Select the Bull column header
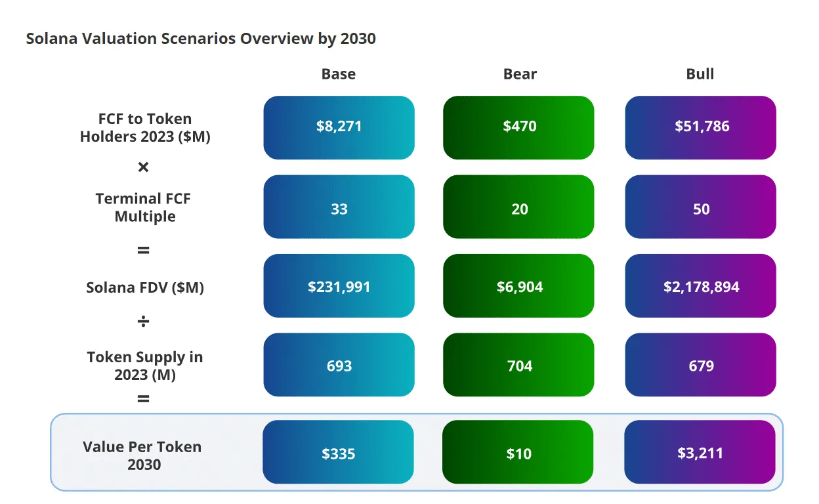 700,74
